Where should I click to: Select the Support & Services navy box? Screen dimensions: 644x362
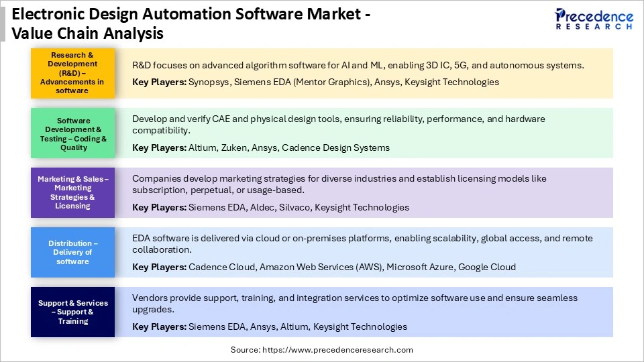[x=72, y=312]
